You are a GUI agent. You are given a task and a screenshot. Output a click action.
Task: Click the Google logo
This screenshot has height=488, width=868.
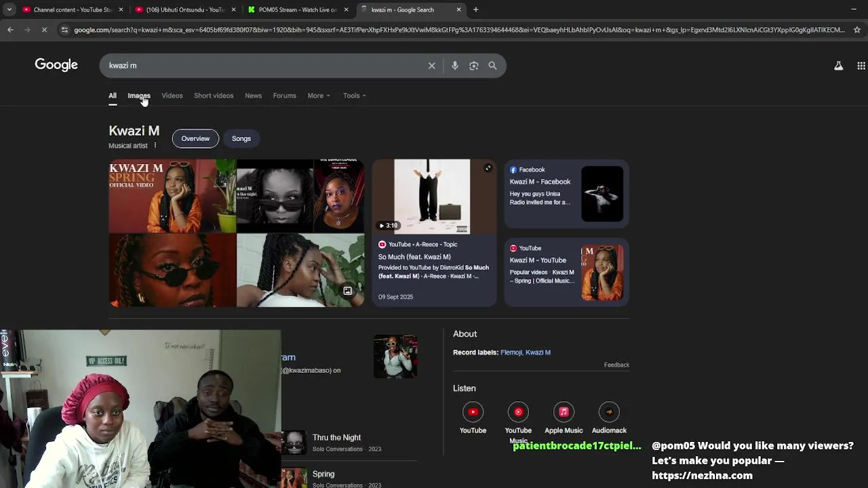56,65
